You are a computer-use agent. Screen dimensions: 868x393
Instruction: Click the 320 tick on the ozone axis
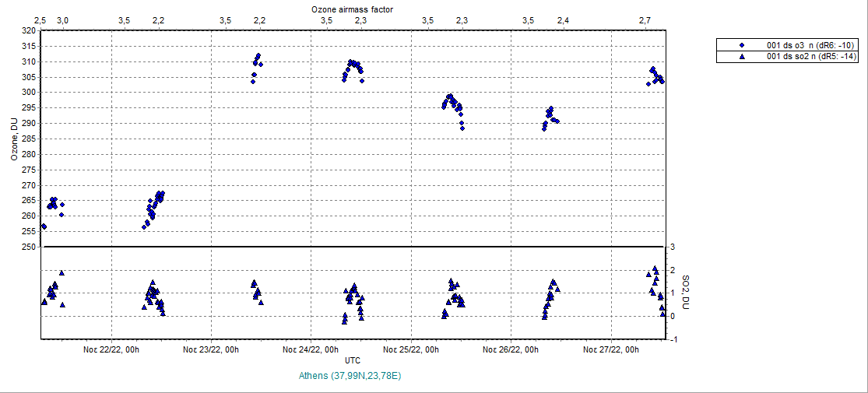coord(28,31)
